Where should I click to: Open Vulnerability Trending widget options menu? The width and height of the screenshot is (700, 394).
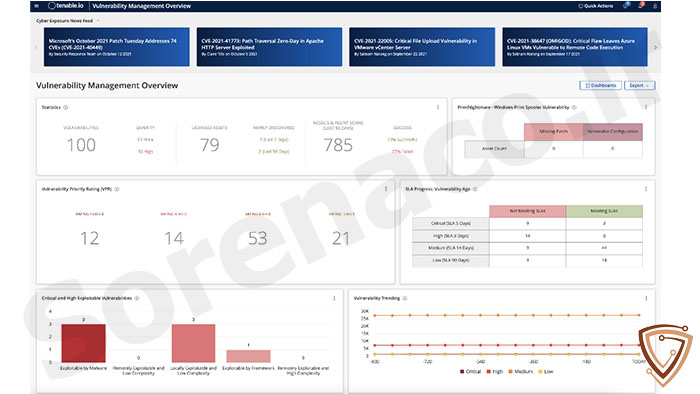646,298
